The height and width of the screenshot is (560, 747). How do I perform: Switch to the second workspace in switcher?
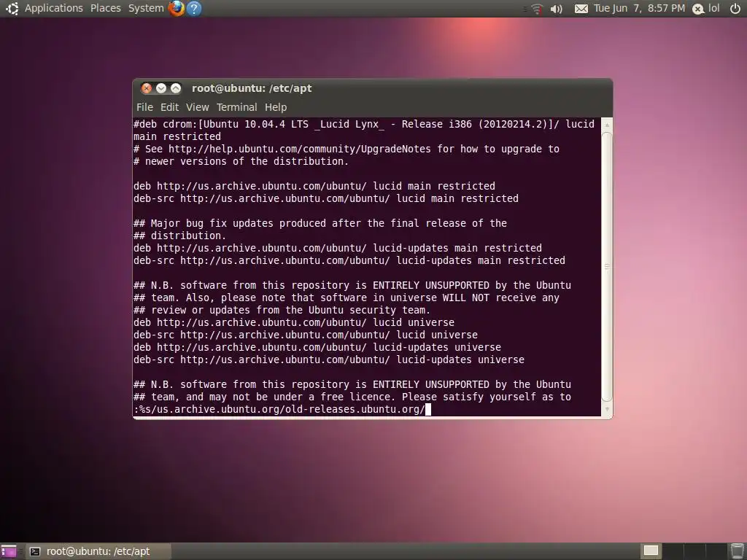[671, 551]
